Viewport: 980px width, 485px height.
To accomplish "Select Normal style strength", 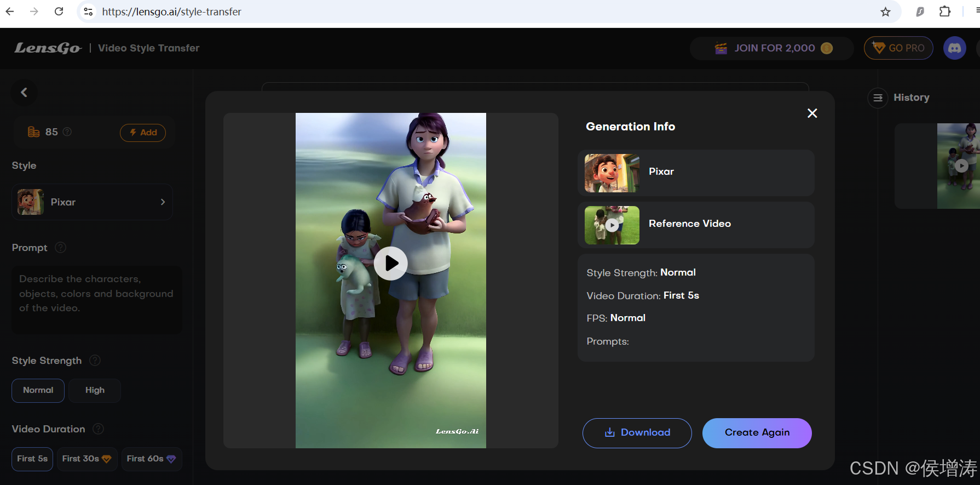I will click(38, 391).
